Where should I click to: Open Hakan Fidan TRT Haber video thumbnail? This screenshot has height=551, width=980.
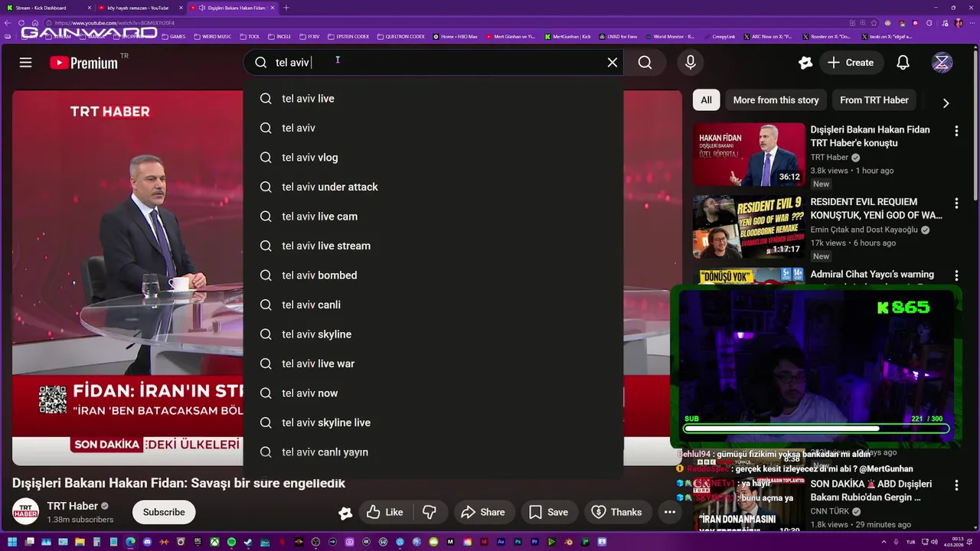pyautogui.click(x=750, y=155)
